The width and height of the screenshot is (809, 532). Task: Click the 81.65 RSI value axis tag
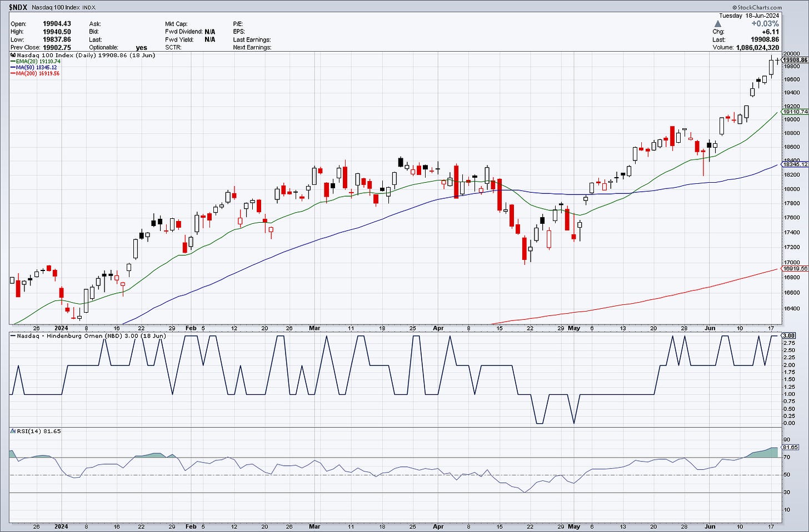[791, 447]
